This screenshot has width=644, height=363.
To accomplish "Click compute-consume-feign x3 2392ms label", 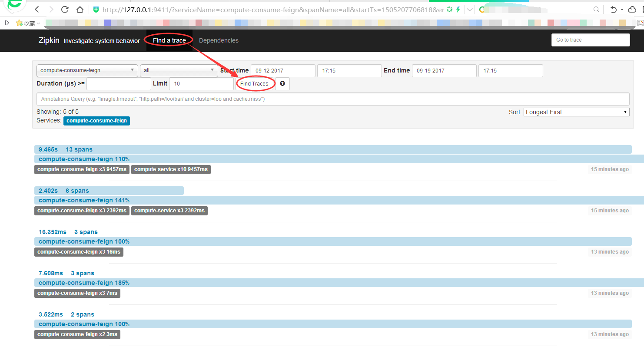I will pyautogui.click(x=82, y=211).
